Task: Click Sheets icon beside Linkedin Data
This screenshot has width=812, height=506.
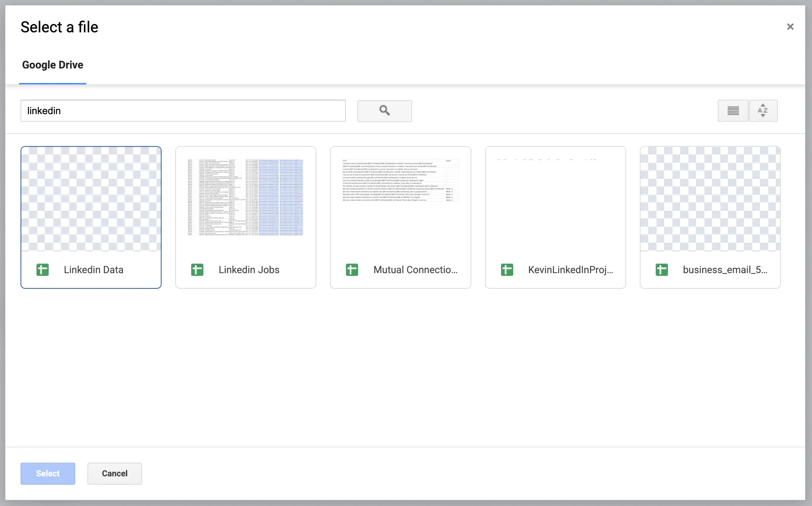Action: 43,269
